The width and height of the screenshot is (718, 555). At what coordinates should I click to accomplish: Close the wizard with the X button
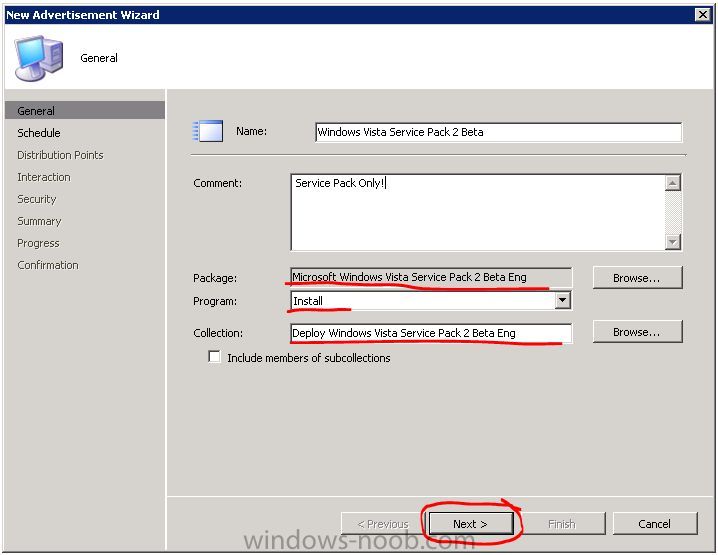(x=702, y=15)
